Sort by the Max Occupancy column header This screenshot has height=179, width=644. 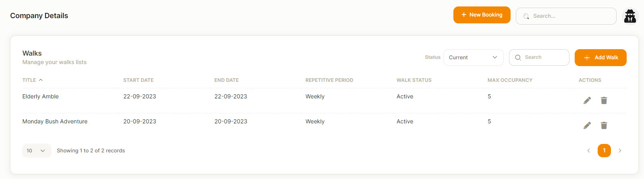coord(510,80)
